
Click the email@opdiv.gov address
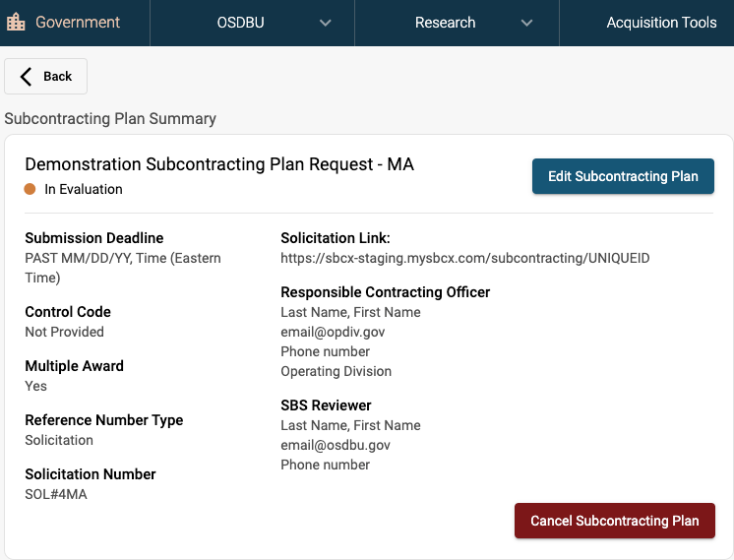[333, 332]
